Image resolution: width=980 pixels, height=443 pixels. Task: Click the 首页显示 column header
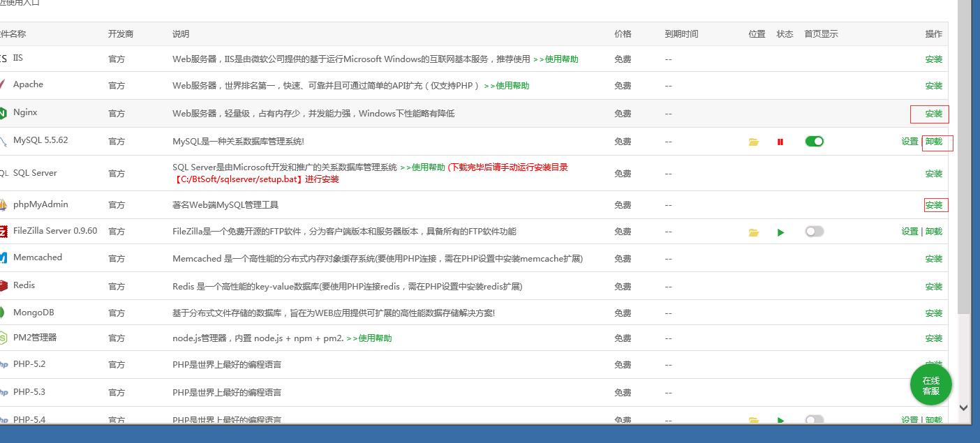(821, 33)
